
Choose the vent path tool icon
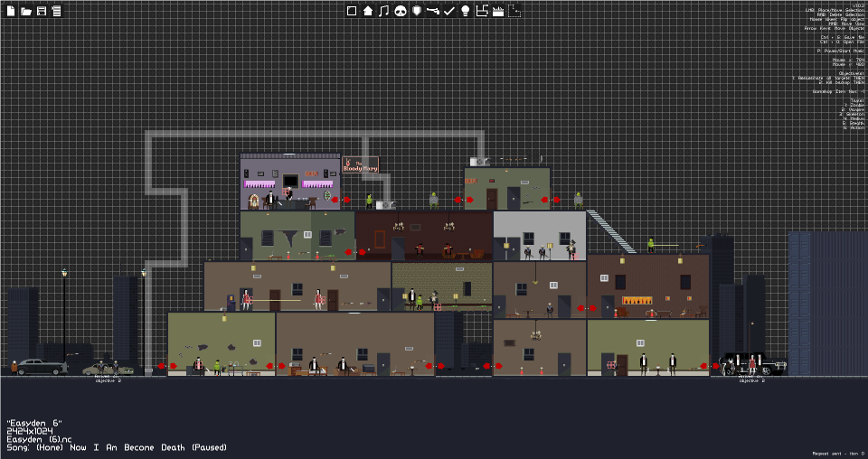[482, 11]
